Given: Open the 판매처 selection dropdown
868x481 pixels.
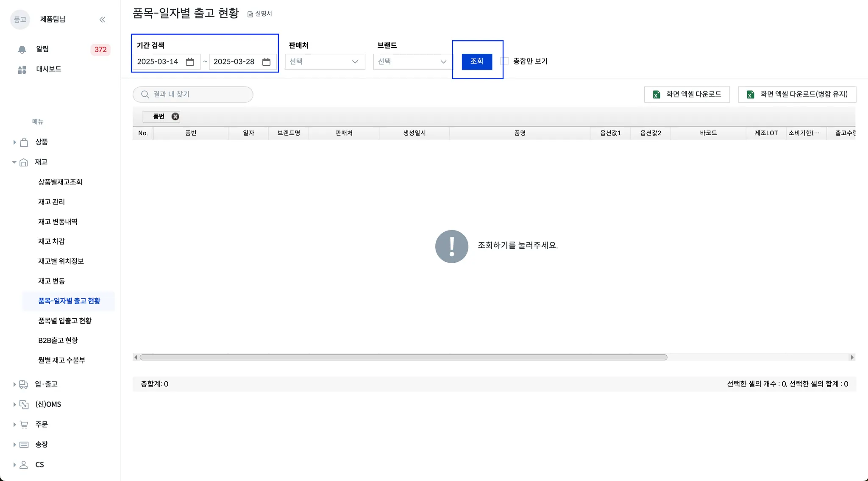Looking at the screenshot, I should pyautogui.click(x=325, y=62).
